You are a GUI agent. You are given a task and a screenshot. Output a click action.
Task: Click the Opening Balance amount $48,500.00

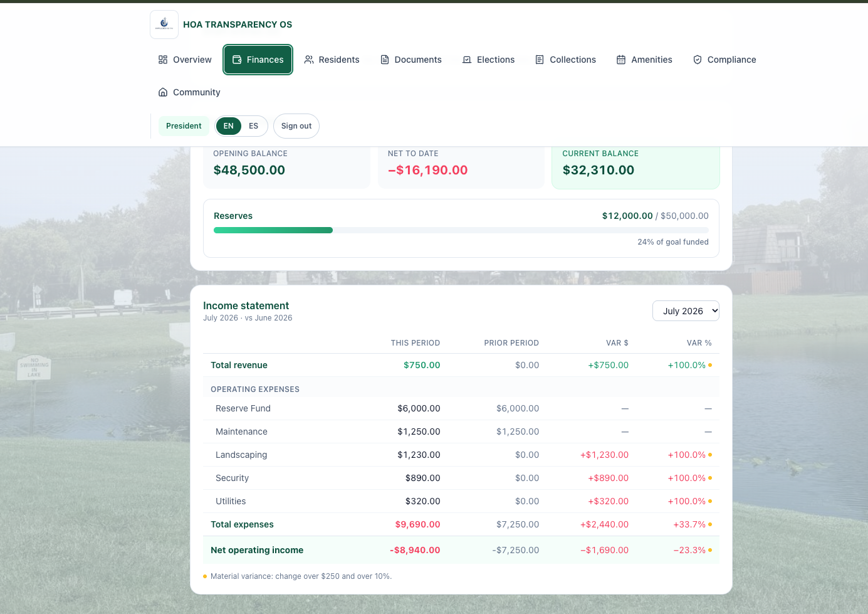(x=249, y=170)
